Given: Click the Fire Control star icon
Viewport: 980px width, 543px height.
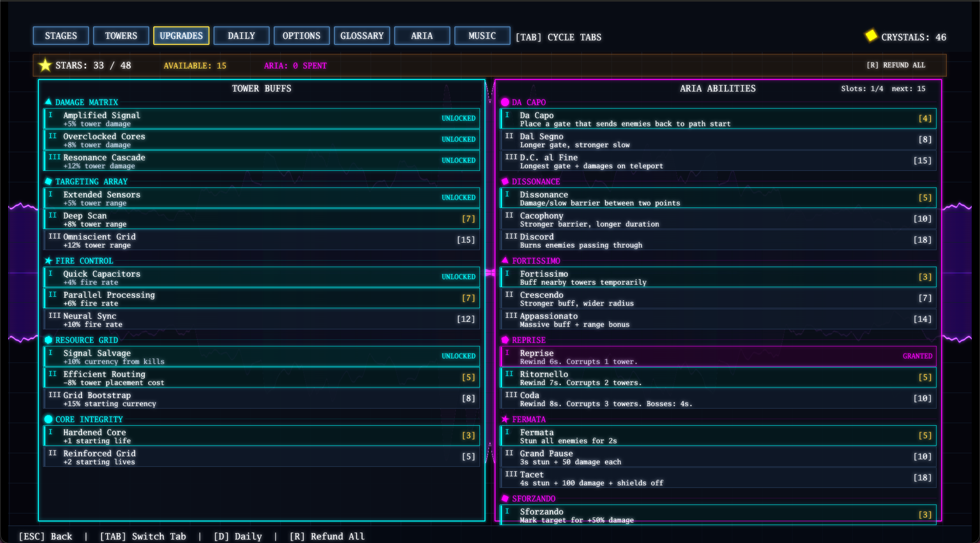Looking at the screenshot, I should tap(48, 260).
